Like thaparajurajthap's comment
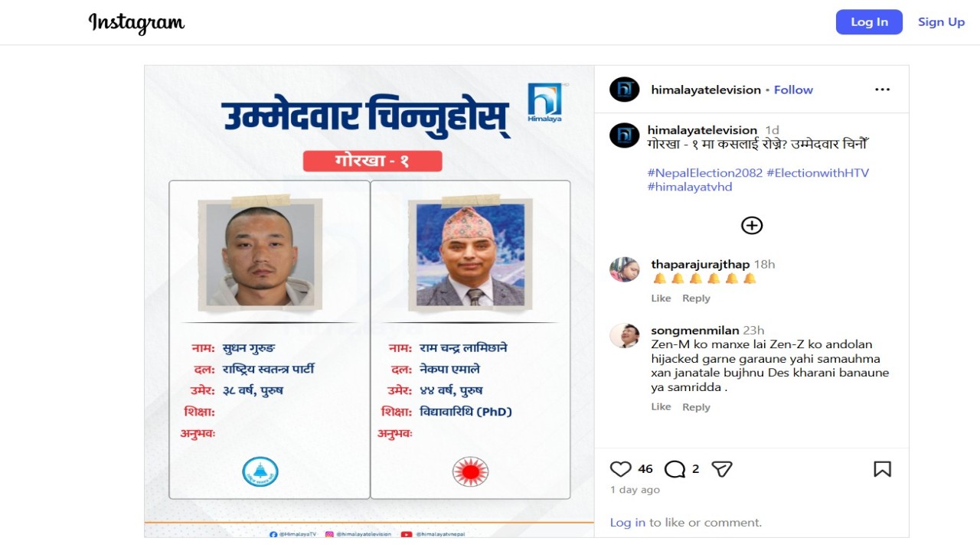980x551 pixels. pos(661,298)
